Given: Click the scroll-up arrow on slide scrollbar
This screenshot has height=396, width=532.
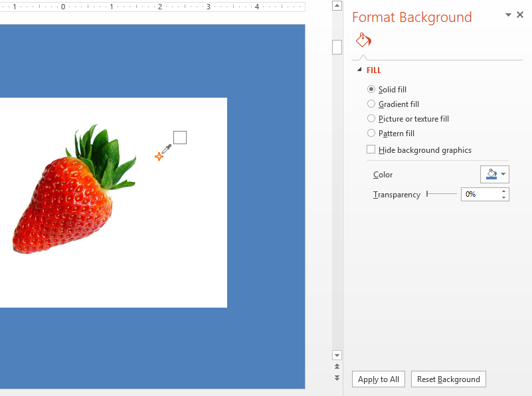Looking at the screenshot, I should tap(337, 5).
